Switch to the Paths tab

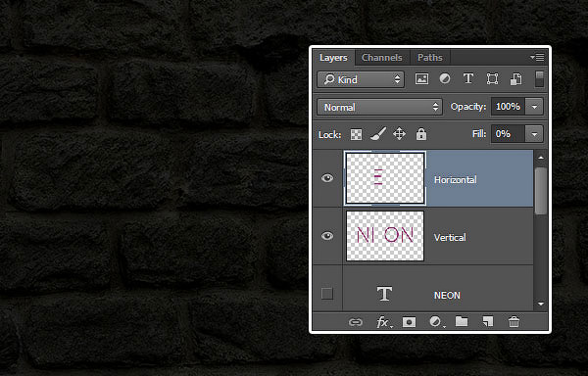pyautogui.click(x=430, y=58)
